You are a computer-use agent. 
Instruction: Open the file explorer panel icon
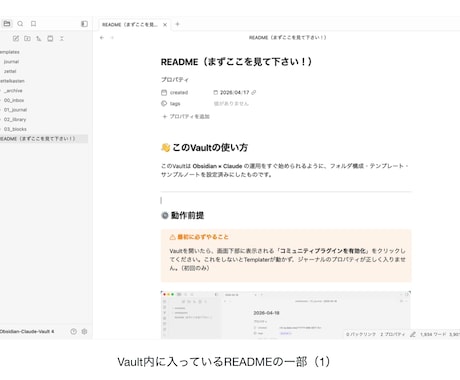[x=7, y=24]
